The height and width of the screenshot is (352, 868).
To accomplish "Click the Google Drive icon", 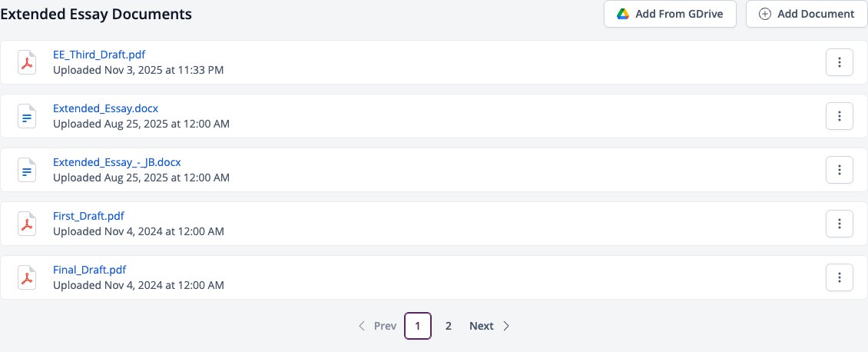I will tap(623, 14).
